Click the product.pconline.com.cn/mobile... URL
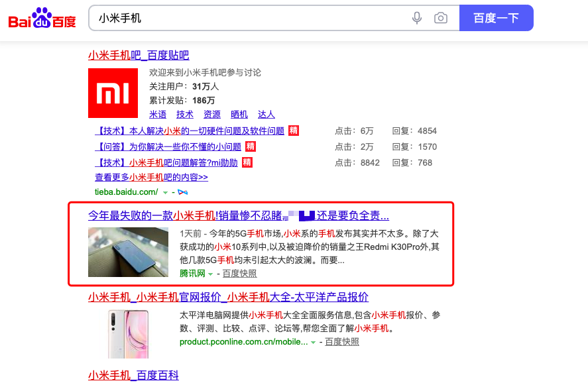The width and height of the screenshot is (588, 389). 244,342
